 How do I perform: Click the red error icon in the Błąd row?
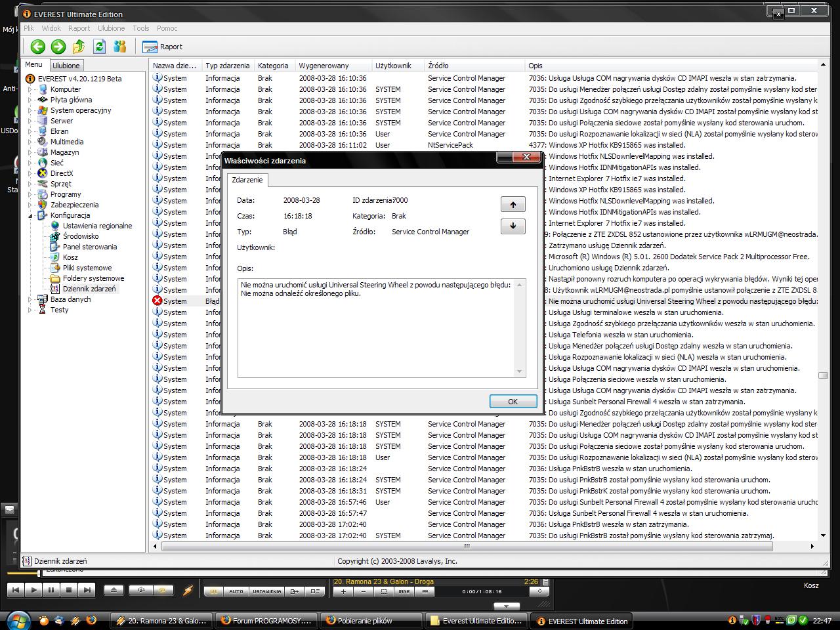click(x=157, y=301)
